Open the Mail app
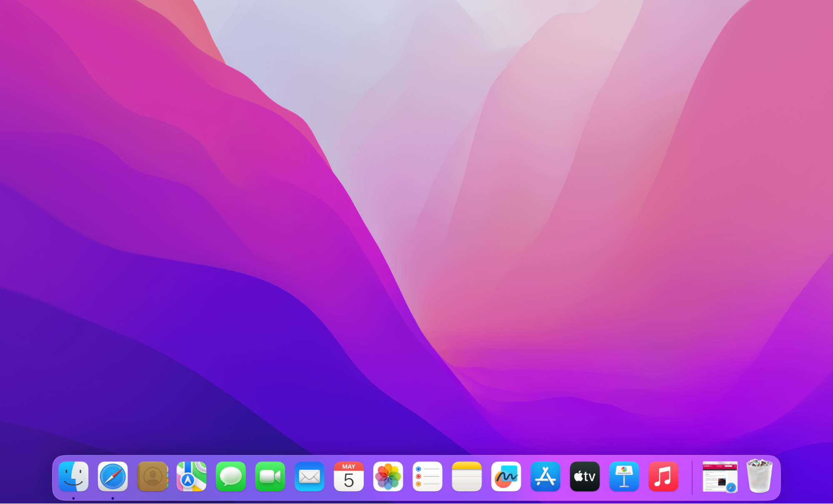This screenshot has height=504, width=833. pos(309,477)
